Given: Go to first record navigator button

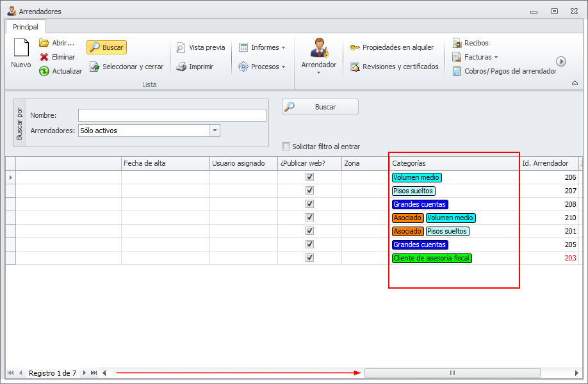Looking at the screenshot, I should (x=10, y=372).
